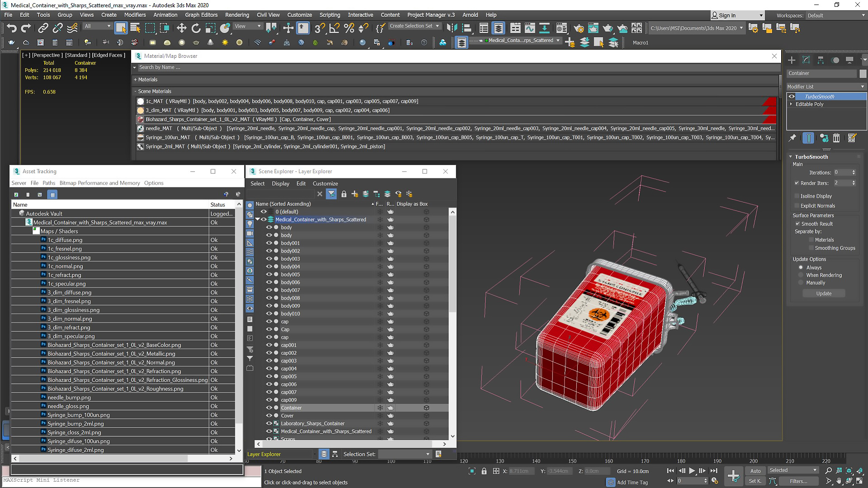Screen dimensions: 868x488
Task: Collapse the TurboSmooth rollout
Action: 791,157
